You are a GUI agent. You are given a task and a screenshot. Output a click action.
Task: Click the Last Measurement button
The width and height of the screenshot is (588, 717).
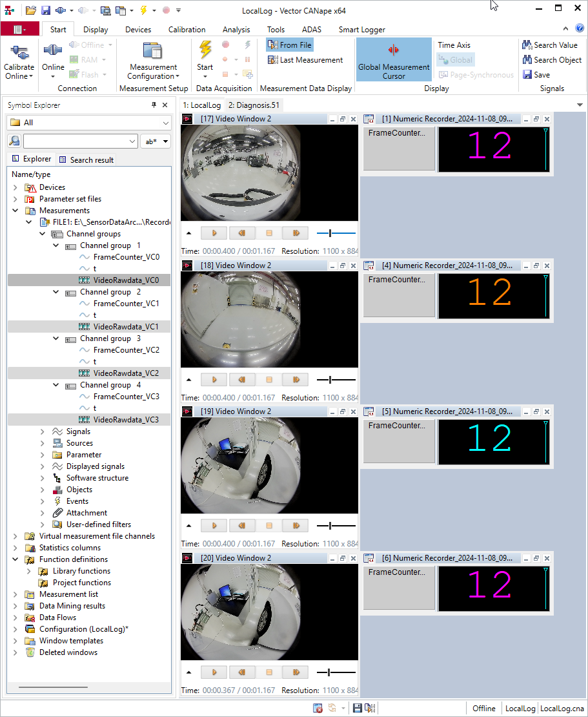click(305, 60)
